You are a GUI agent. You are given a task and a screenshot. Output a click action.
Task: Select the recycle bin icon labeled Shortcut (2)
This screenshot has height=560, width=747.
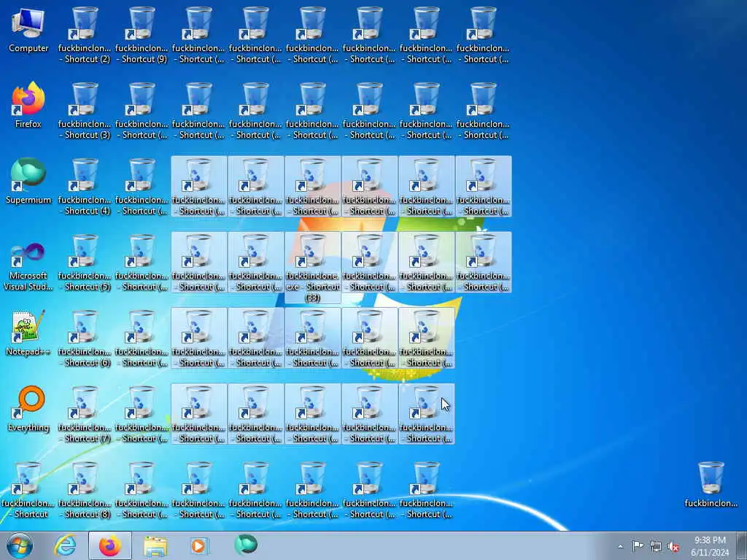click(85, 35)
